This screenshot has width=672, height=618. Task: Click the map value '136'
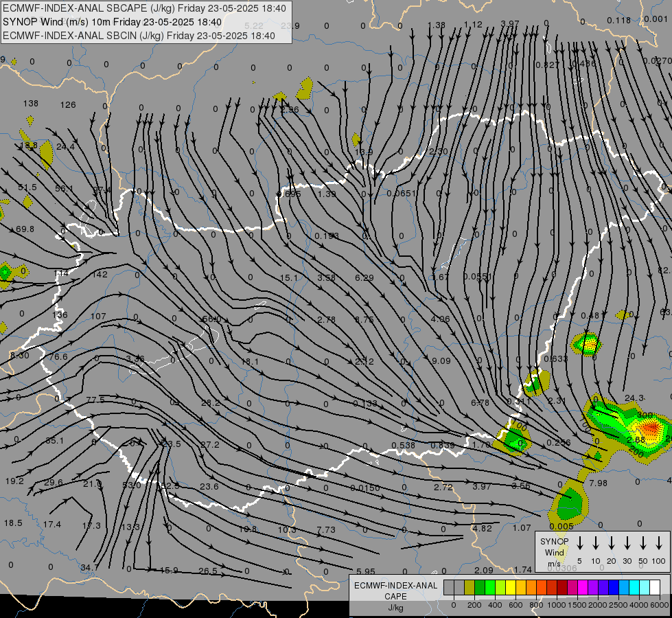tap(60, 314)
